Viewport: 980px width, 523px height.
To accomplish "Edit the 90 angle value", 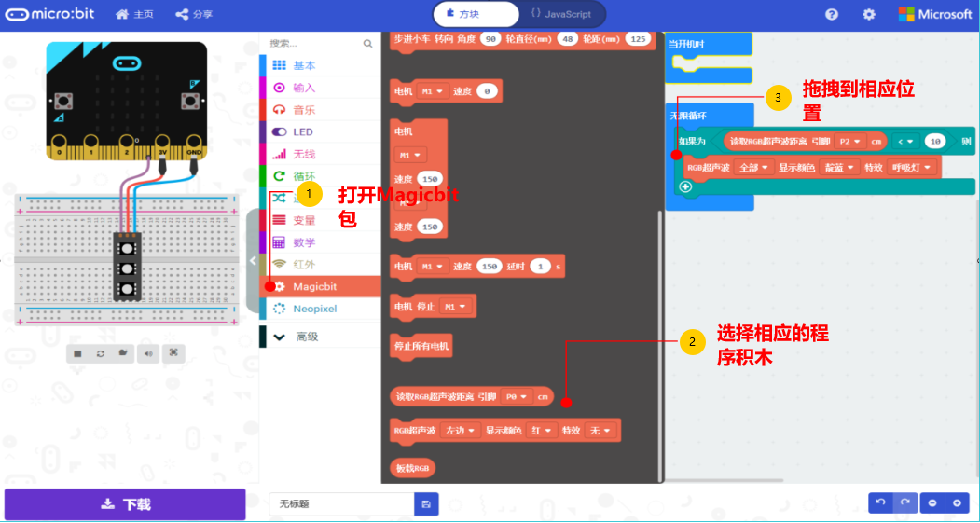I will click(x=490, y=39).
